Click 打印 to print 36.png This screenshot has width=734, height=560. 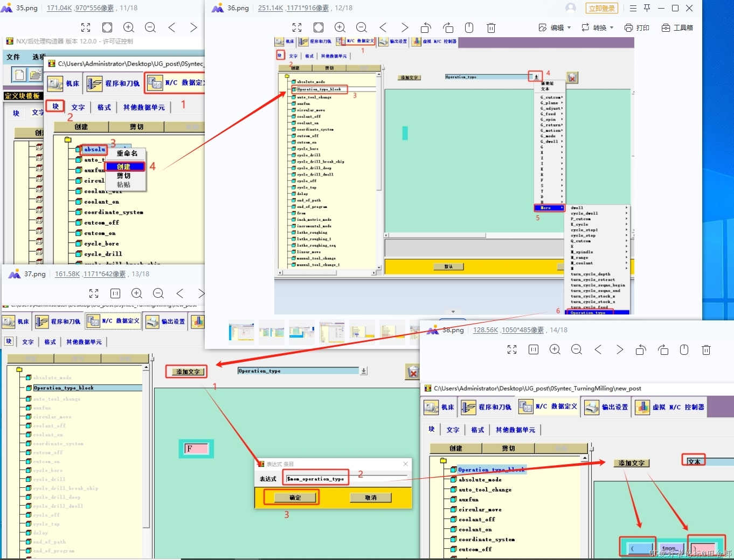637,27
